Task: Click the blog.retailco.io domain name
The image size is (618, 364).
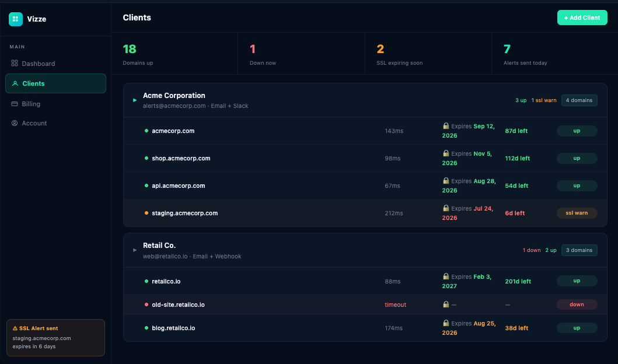Action: pyautogui.click(x=173, y=328)
